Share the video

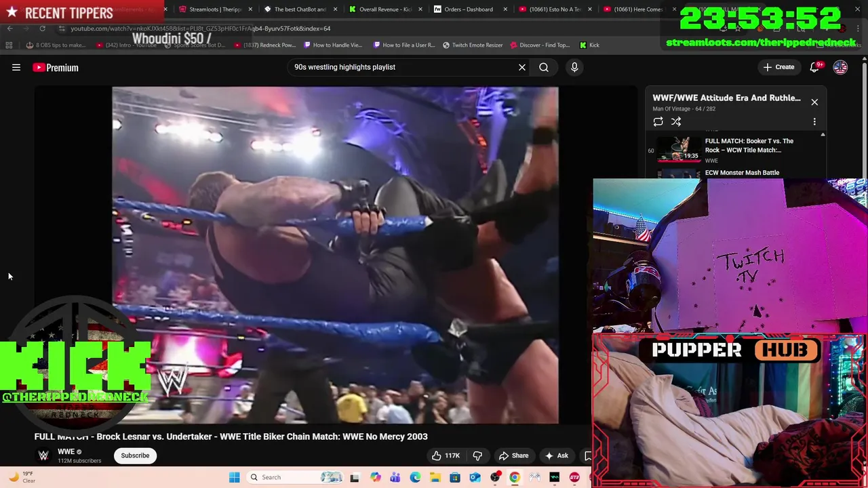coord(513,455)
